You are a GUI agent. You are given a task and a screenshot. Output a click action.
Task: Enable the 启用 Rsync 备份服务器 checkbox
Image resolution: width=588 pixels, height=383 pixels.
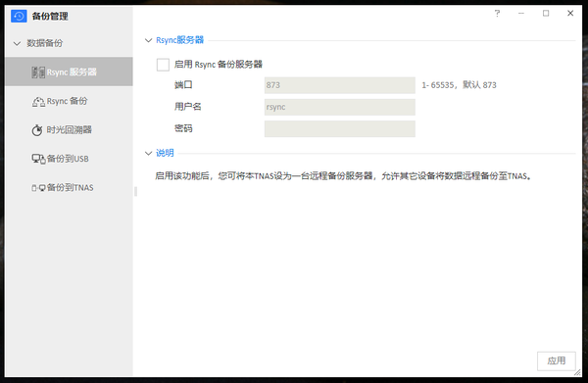(163, 65)
